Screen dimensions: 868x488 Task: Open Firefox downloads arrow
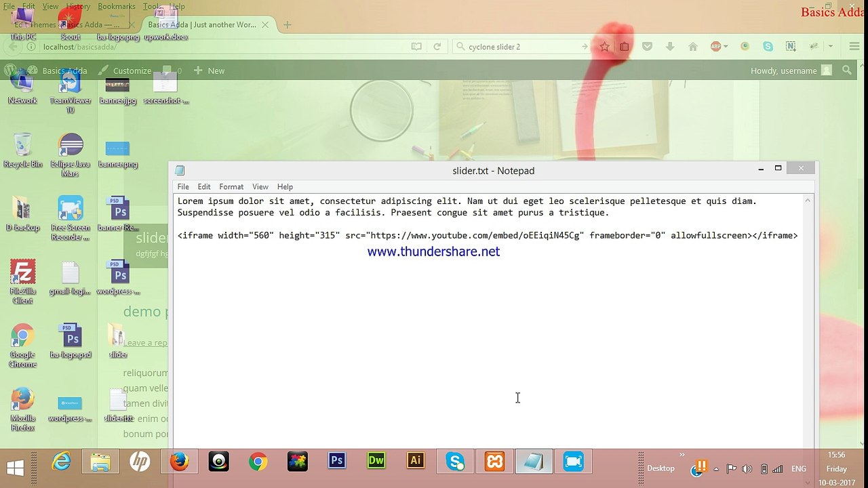tap(670, 47)
